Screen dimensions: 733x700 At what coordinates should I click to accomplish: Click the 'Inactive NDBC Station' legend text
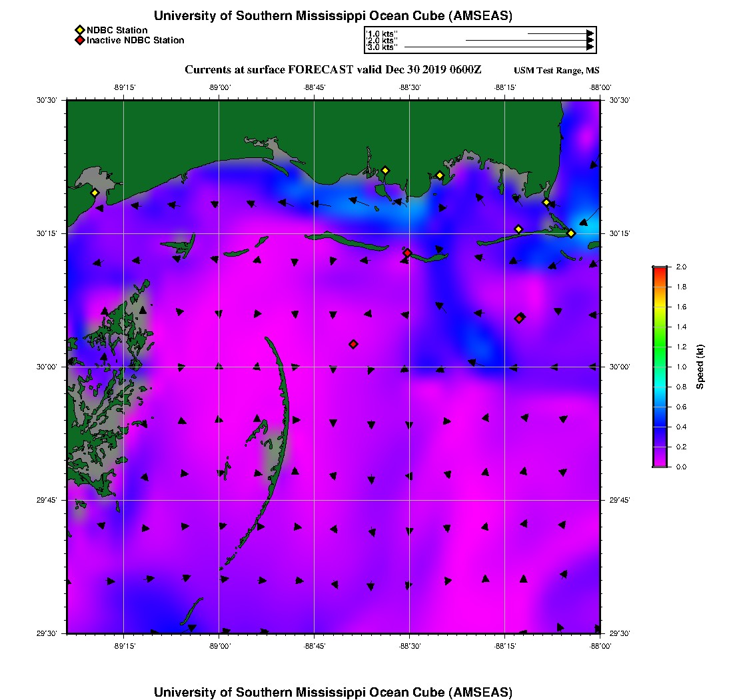[135, 41]
